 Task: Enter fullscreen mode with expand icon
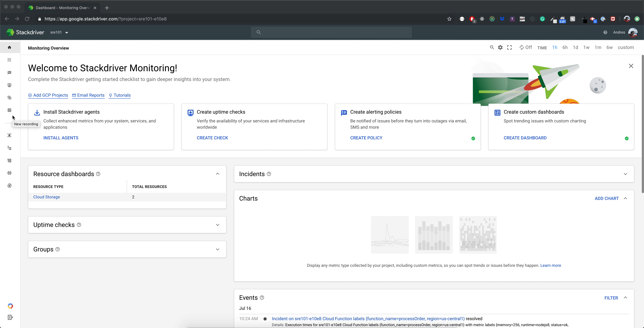click(509, 47)
